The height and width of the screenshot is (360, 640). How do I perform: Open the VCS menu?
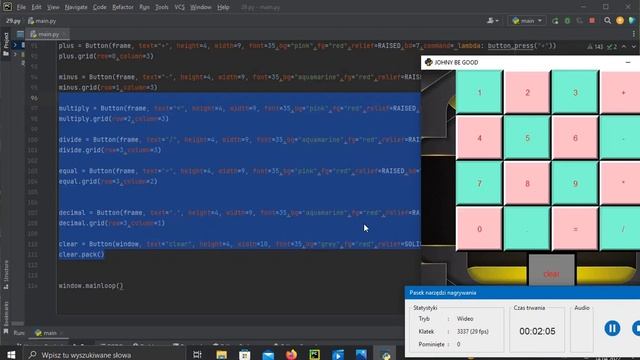coord(179,7)
